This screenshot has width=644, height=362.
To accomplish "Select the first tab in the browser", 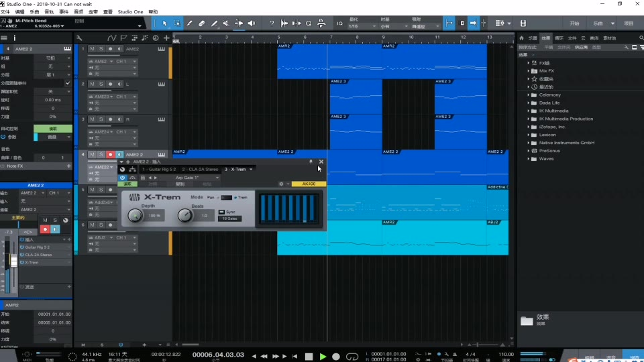I will coord(533,38).
